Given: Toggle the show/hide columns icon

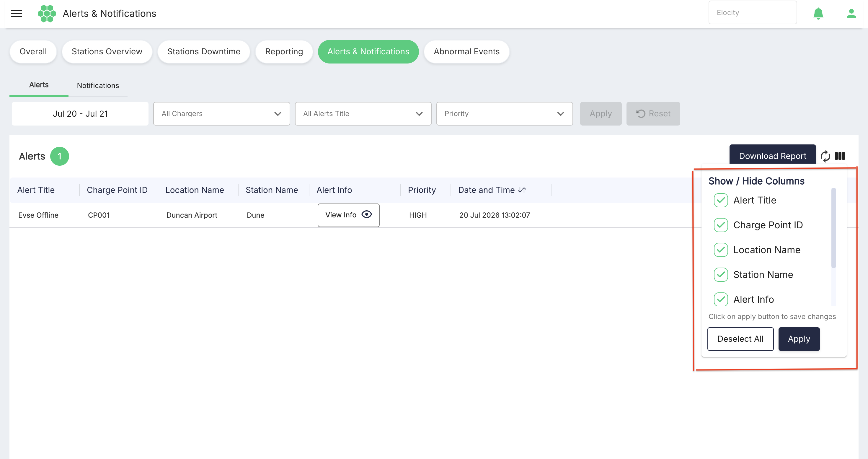Looking at the screenshot, I should (840, 156).
